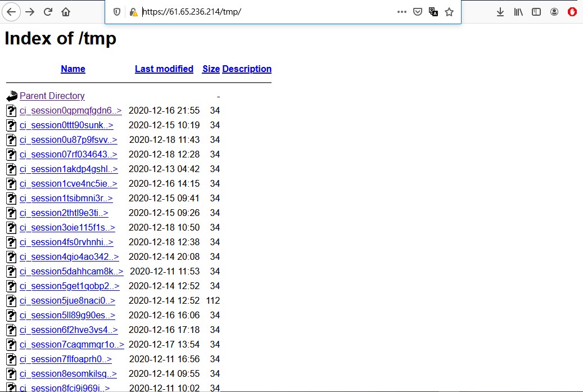Screen dimensions: 583x392
Task: Reload the current page
Action: pyautogui.click(x=48, y=12)
